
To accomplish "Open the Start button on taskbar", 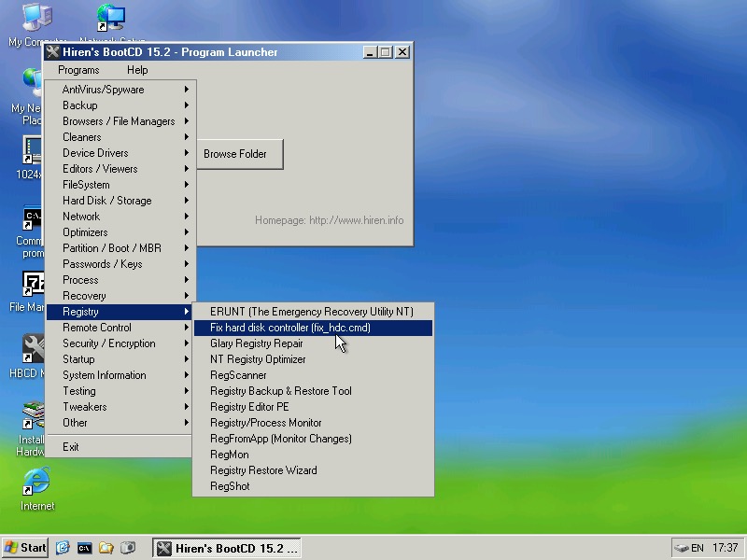I will pos(25,548).
